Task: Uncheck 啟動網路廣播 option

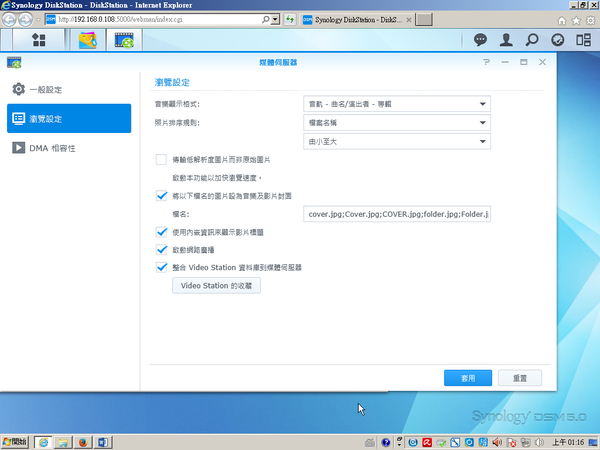Action: (x=162, y=249)
